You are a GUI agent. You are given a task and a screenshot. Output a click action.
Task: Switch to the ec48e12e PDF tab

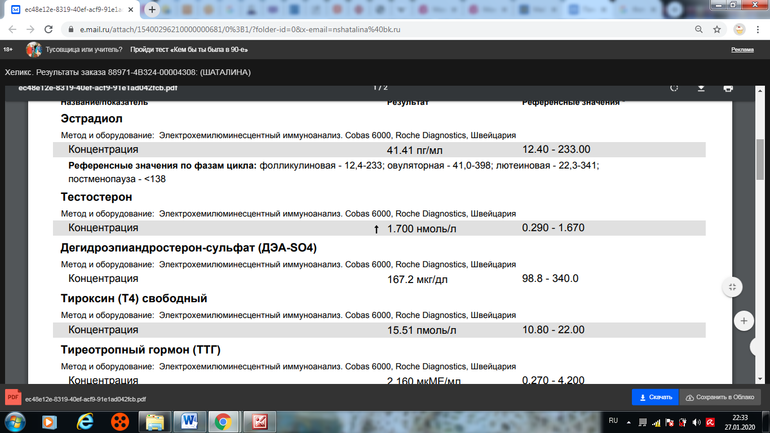pyautogui.click(x=70, y=9)
